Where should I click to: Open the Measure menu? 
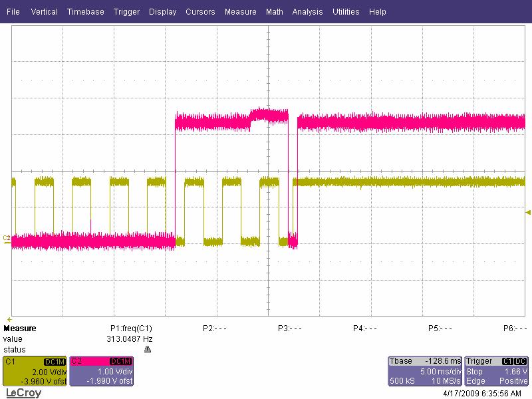240,11
